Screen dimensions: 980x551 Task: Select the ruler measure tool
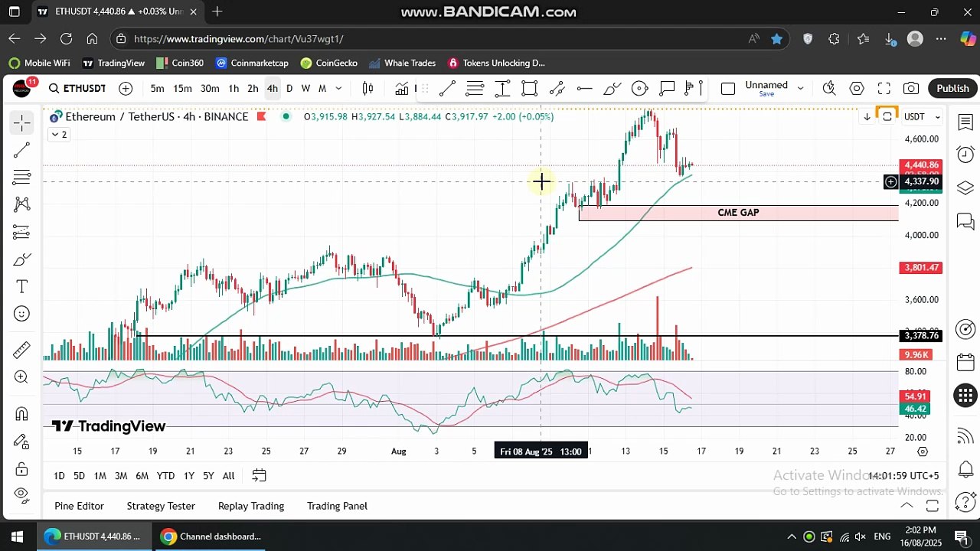21,350
